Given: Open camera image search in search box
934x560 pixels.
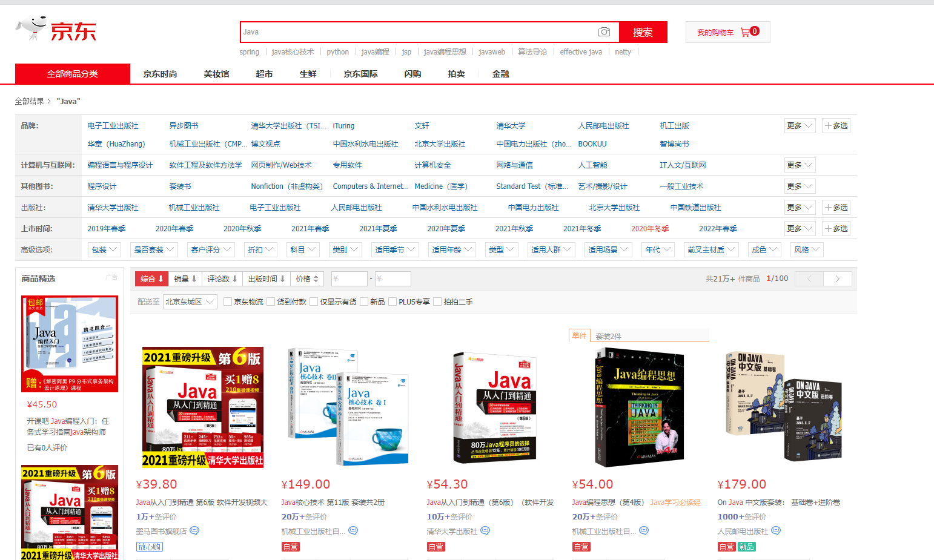Looking at the screenshot, I should [x=604, y=32].
